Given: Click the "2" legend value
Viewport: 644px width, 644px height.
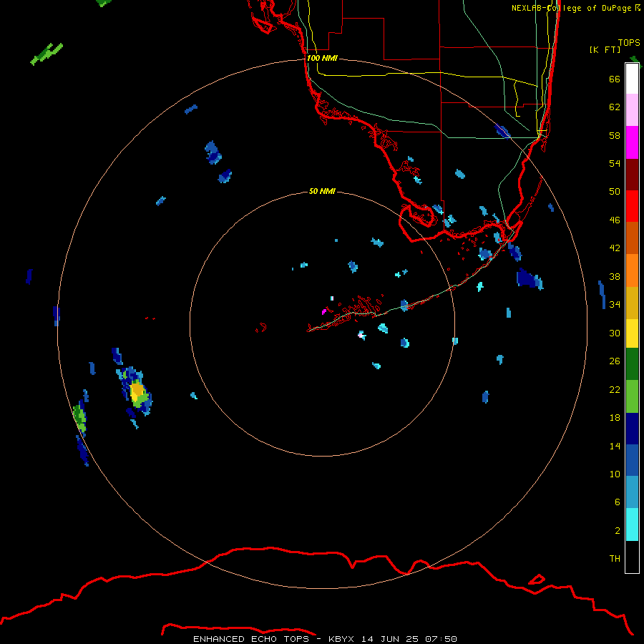Looking at the screenshot, I should point(617,531).
